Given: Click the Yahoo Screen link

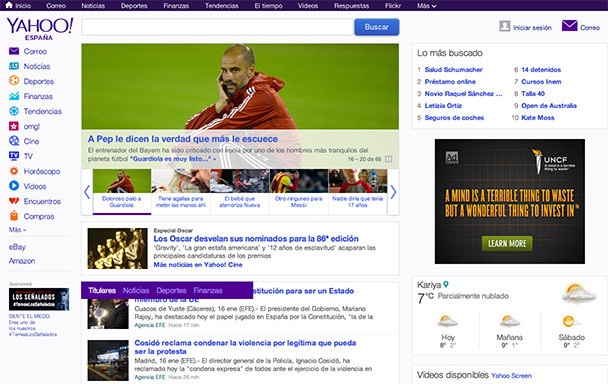Looking at the screenshot, I should pos(511,376).
